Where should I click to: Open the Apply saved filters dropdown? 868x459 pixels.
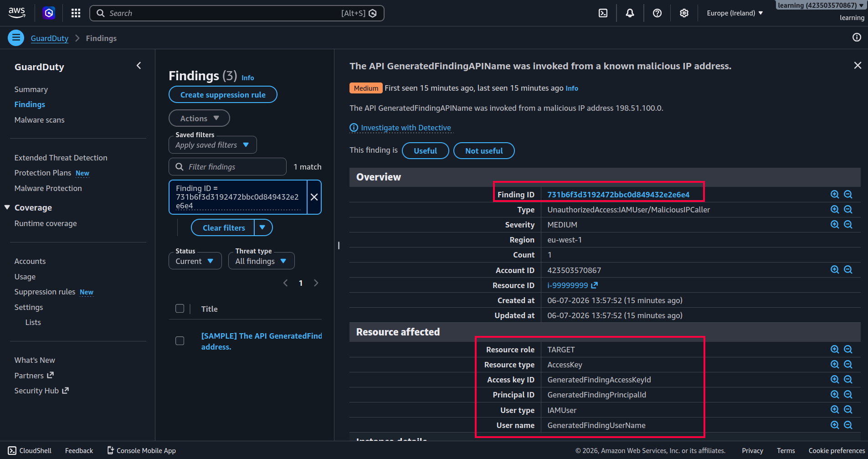[x=213, y=145]
